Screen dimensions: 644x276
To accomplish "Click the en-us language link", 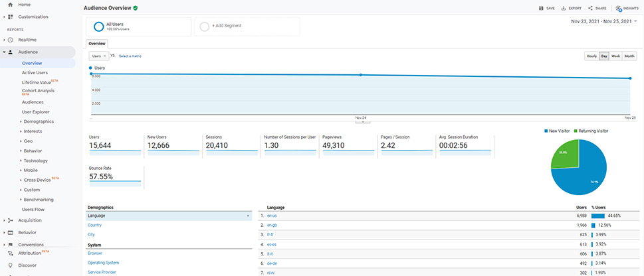I will point(271,216).
